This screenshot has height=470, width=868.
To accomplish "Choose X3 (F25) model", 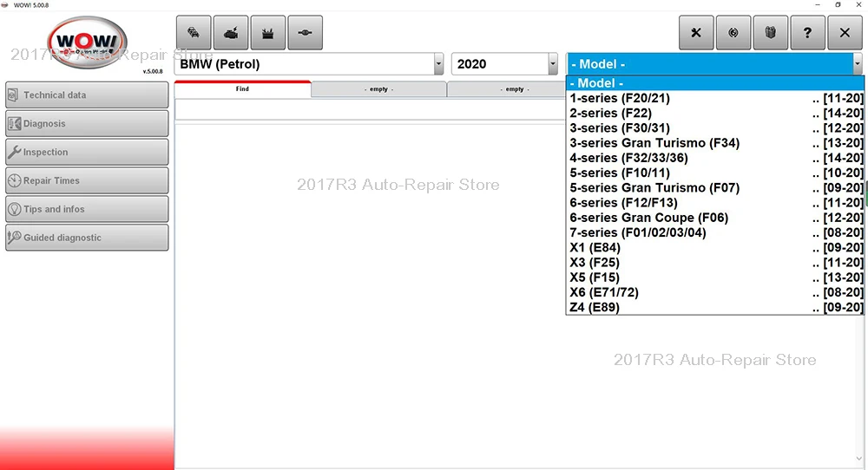I will 714,262.
